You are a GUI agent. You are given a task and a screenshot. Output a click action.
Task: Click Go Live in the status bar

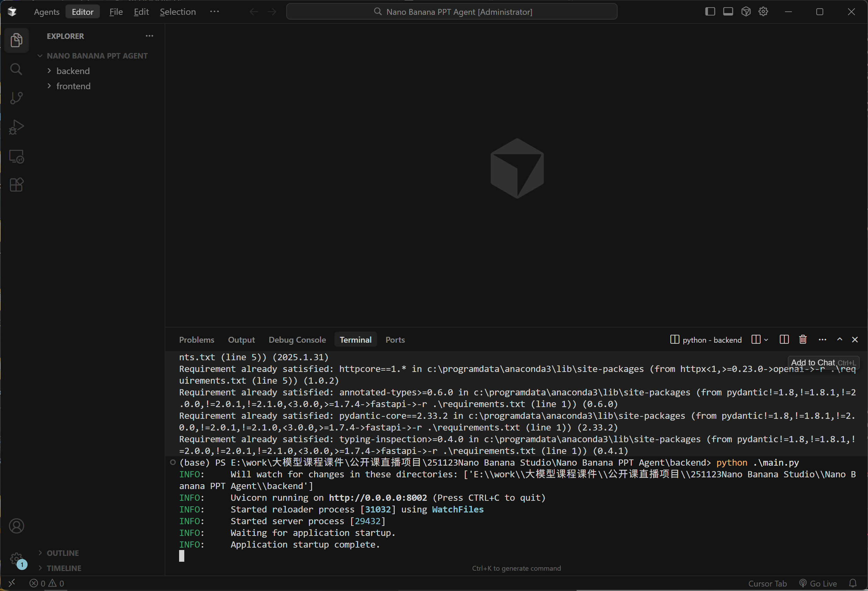point(818,583)
